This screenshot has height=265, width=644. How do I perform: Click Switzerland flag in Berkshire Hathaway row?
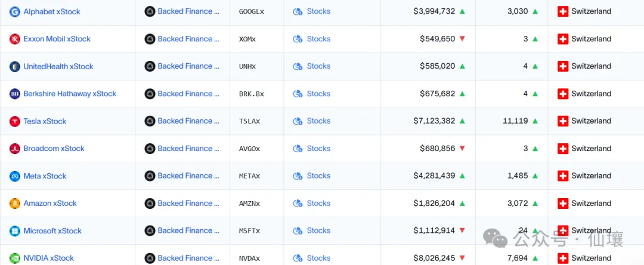(x=563, y=94)
